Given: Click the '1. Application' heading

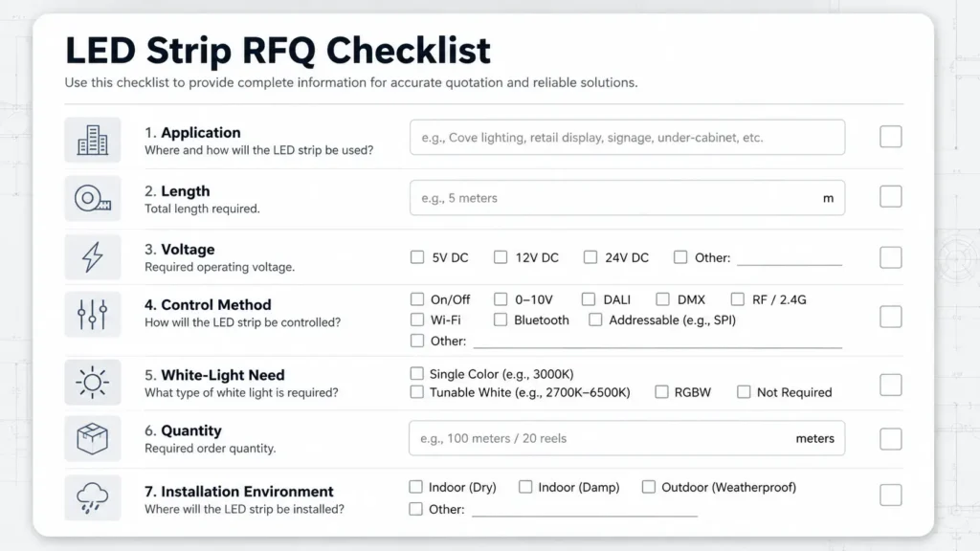Looking at the screenshot, I should click(192, 132).
